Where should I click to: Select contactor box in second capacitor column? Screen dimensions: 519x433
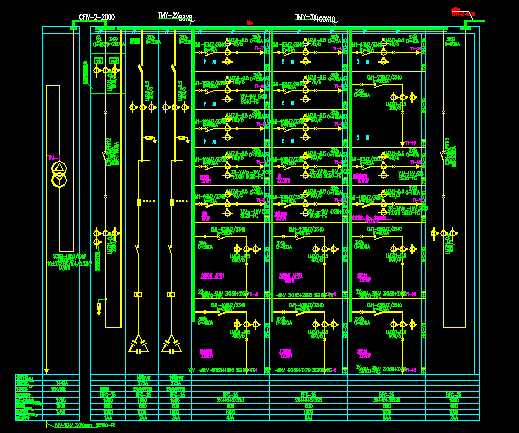click(x=171, y=294)
